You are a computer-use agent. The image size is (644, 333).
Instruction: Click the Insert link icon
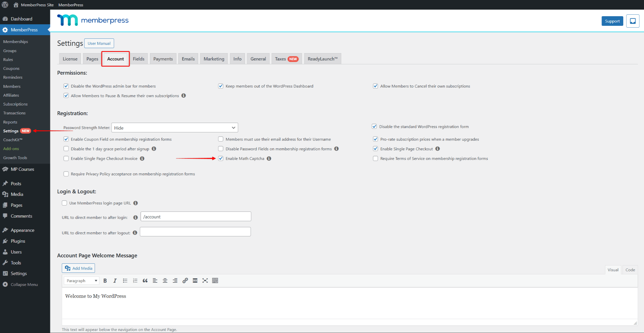pyautogui.click(x=185, y=281)
